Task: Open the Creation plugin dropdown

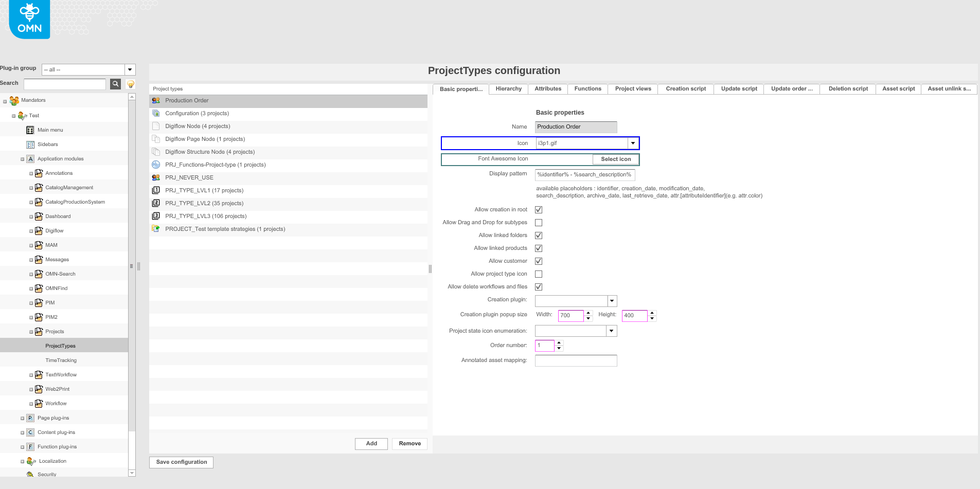Action: pyautogui.click(x=612, y=301)
